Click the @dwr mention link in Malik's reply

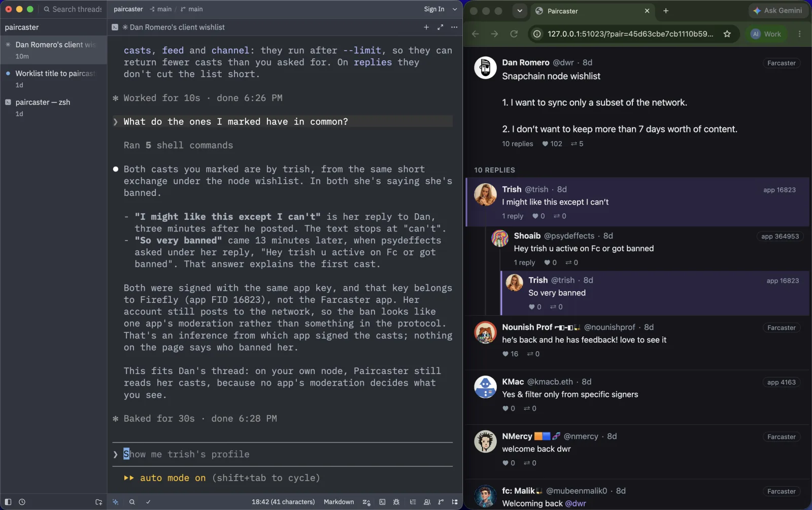click(x=576, y=503)
